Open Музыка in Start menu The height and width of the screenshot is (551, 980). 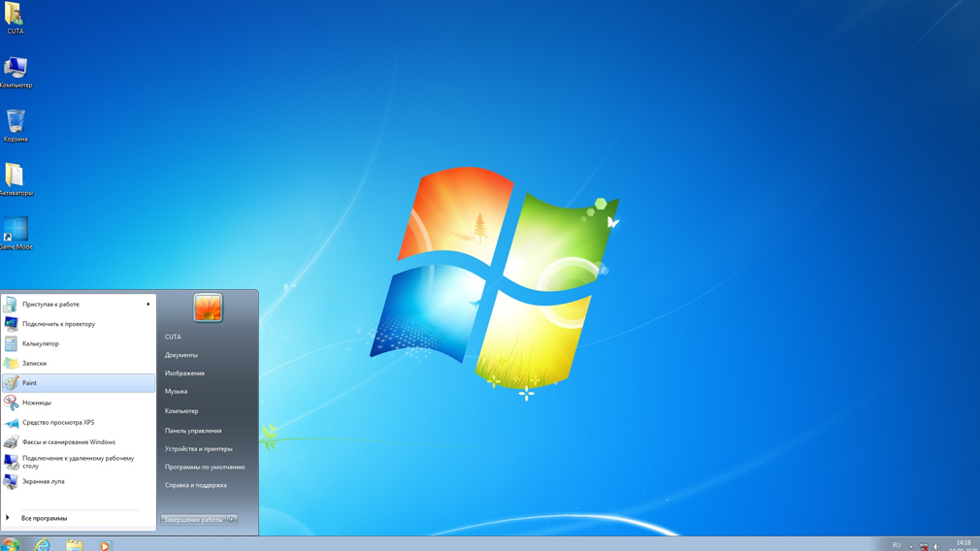click(x=177, y=391)
